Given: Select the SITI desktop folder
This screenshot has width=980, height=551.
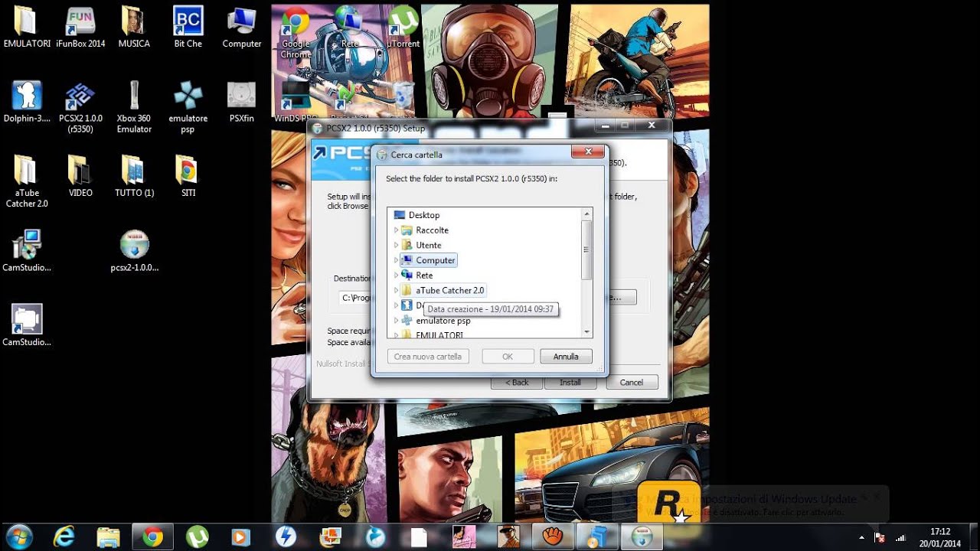Looking at the screenshot, I should [188, 176].
